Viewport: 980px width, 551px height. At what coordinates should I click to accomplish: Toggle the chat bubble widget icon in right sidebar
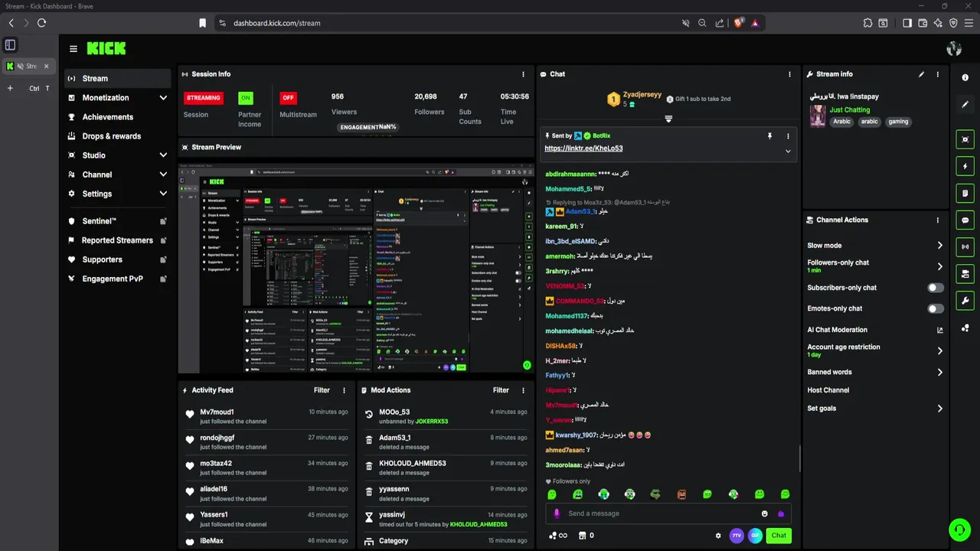pos(965,220)
